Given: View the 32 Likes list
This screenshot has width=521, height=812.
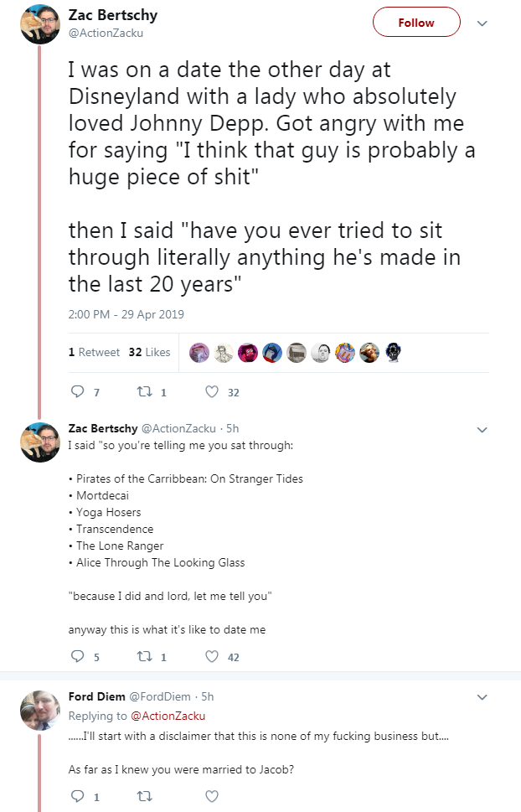Looking at the screenshot, I should click(149, 352).
